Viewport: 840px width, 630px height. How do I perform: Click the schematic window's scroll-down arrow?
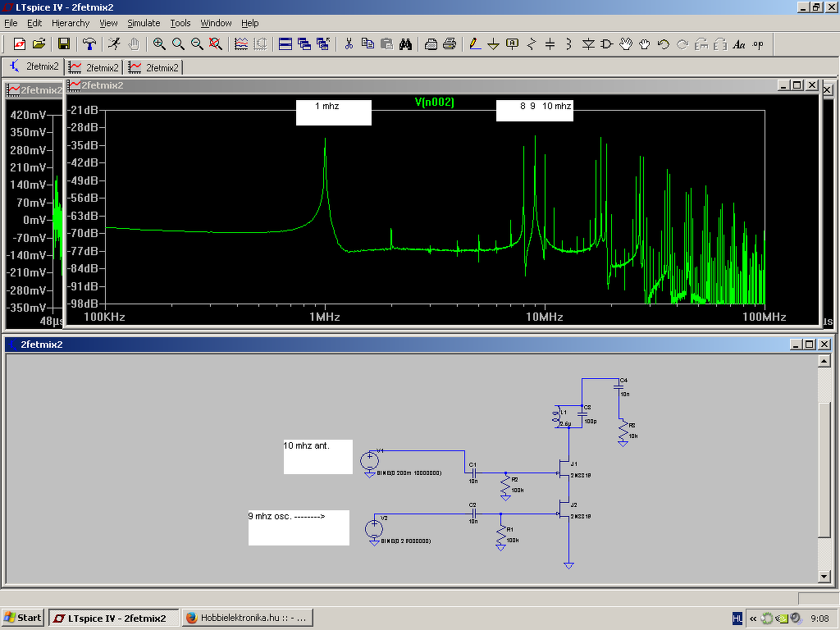(825, 577)
